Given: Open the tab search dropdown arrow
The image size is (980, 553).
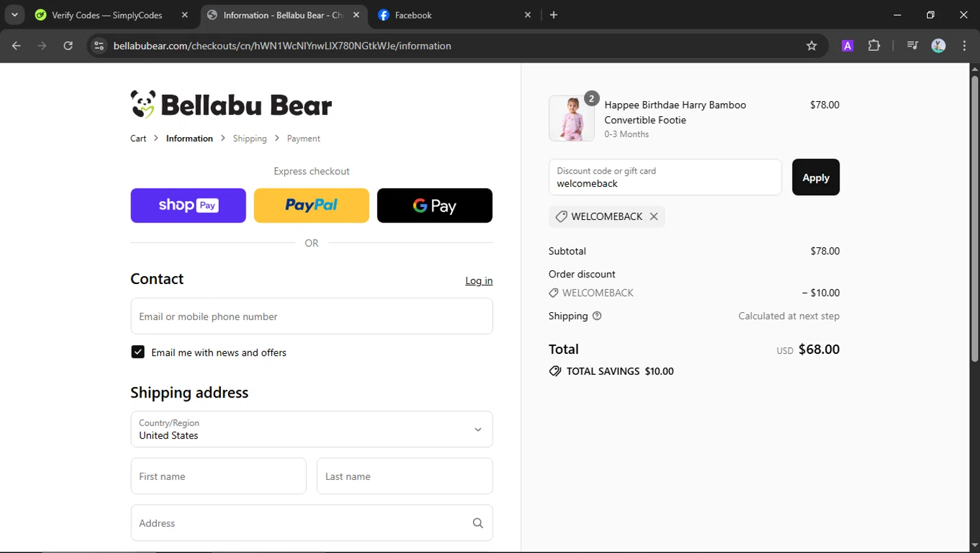Looking at the screenshot, I should pos(14,14).
